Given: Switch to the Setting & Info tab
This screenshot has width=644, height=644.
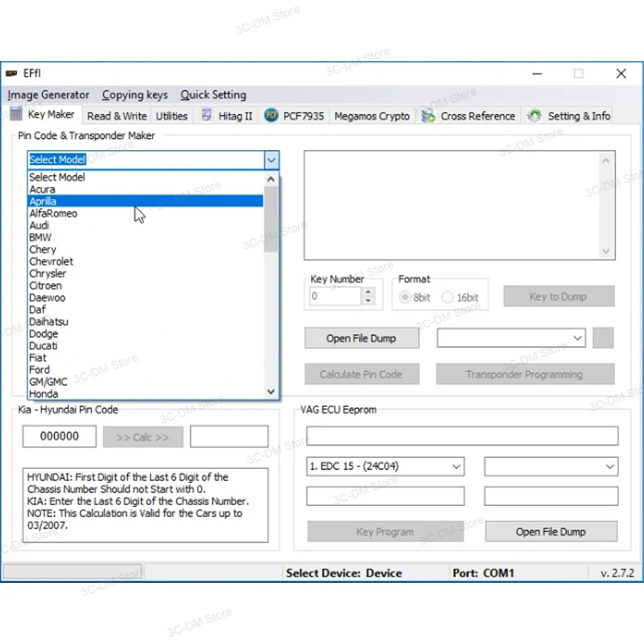Looking at the screenshot, I should click(x=569, y=116).
